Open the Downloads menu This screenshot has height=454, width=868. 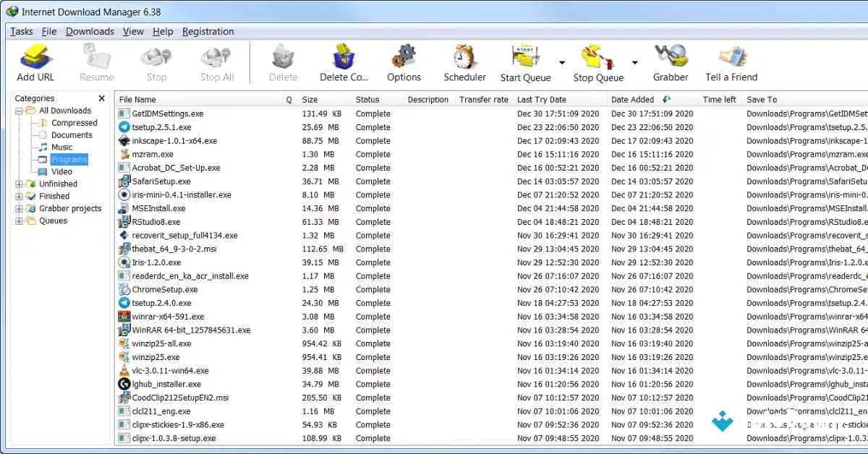click(x=89, y=31)
